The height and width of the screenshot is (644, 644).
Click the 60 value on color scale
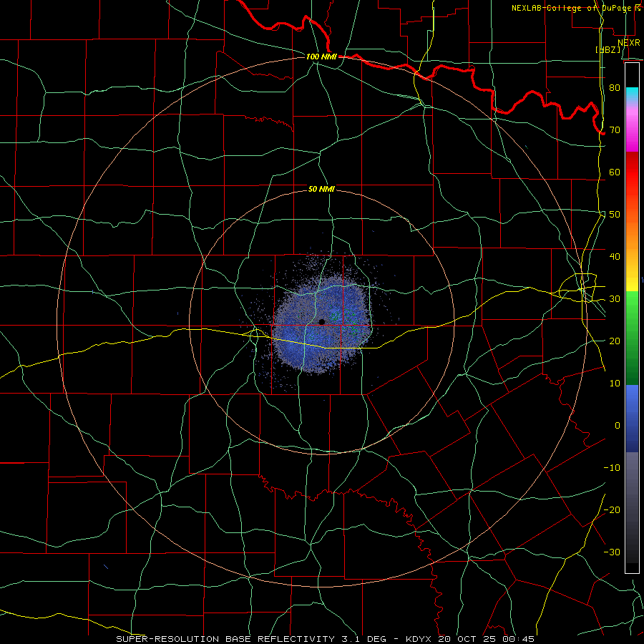615,172
